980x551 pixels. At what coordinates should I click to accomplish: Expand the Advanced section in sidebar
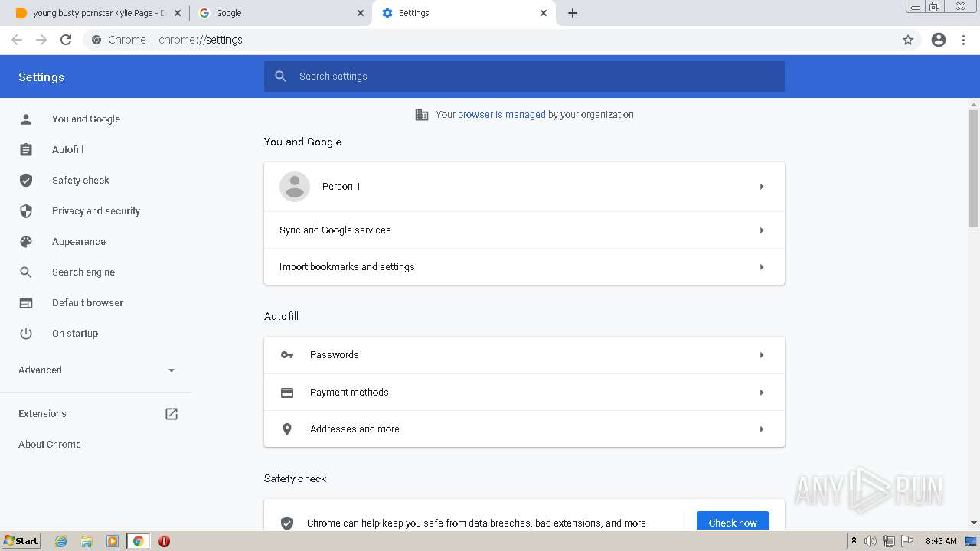click(x=96, y=370)
